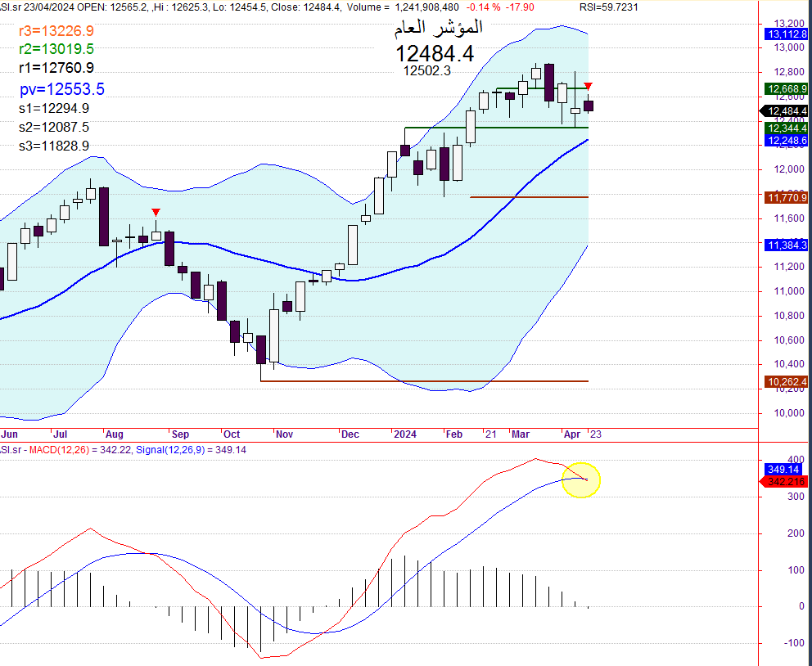
Task: Select the red MACD value tag 342.216
Action: [784, 482]
